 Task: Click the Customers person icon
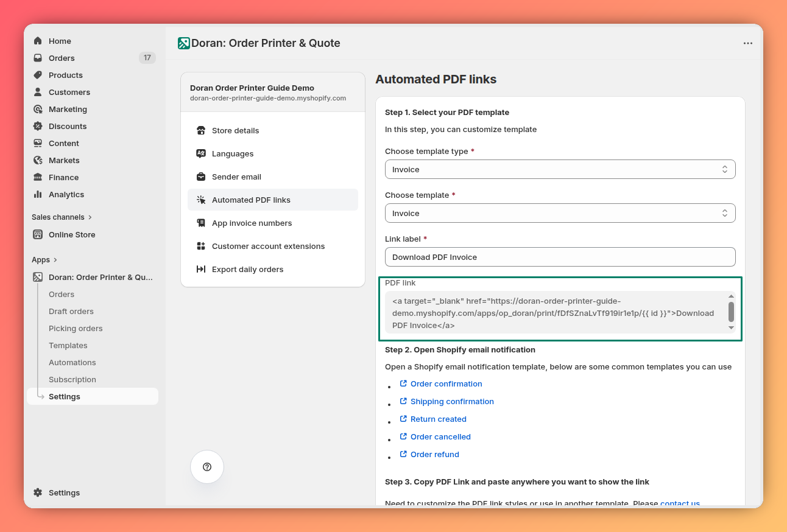coord(38,92)
